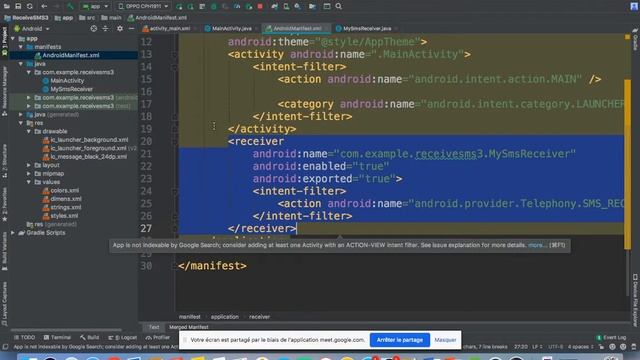Switch to the Text editor tab
Image resolution: width=640 pixels, height=360 pixels.
pos(153,327)
